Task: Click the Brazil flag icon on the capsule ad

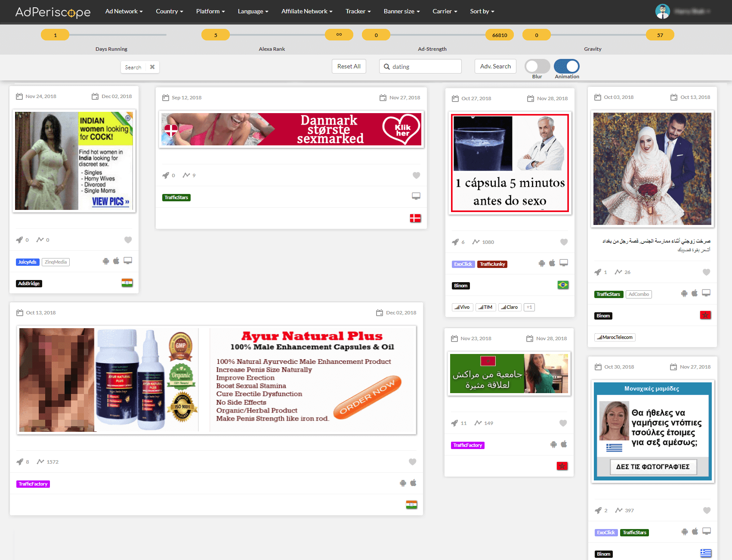Action: point(563,285)
